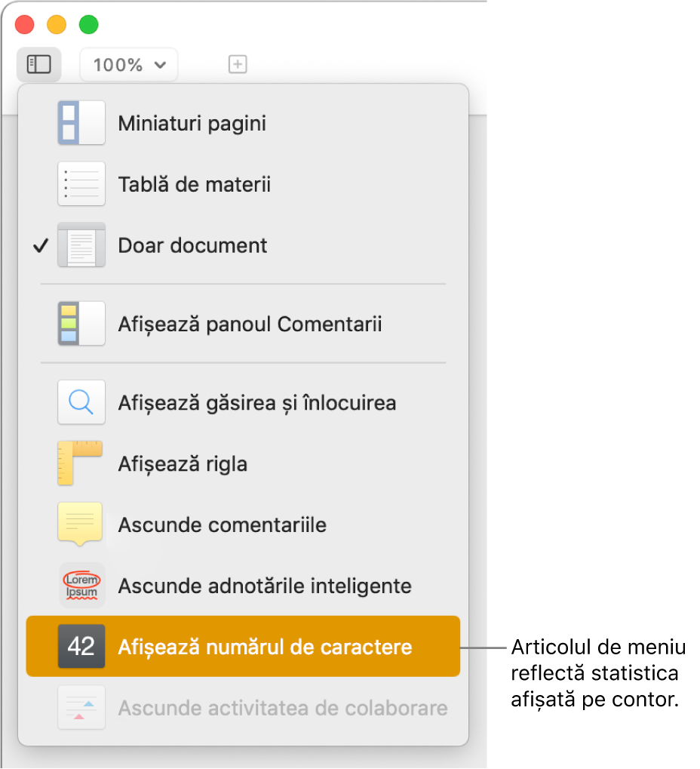
Task: Click the yellow ruler icon
Action: (x=80, y=463)
